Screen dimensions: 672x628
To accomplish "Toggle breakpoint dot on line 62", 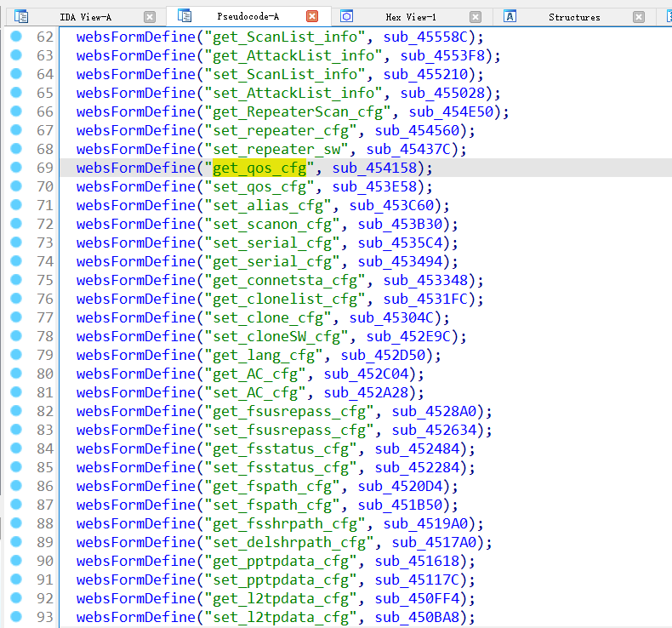I will point(16,37).
